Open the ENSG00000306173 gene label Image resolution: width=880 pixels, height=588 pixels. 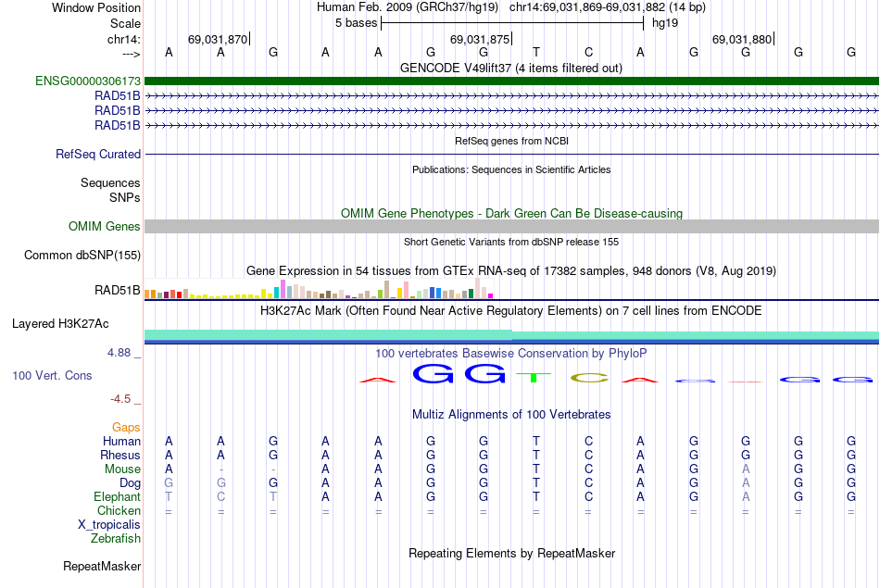click(x=88, y=81)
